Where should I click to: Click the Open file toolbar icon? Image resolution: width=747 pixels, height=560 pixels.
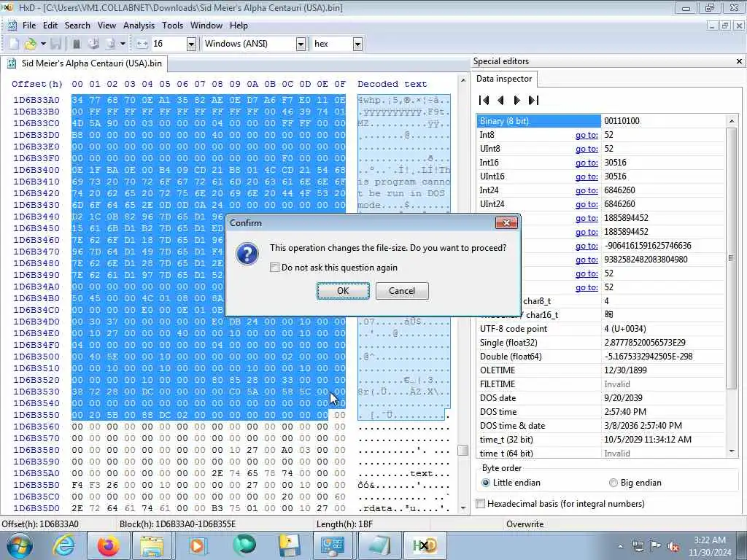pyautogui.click(x=30, y=44)
